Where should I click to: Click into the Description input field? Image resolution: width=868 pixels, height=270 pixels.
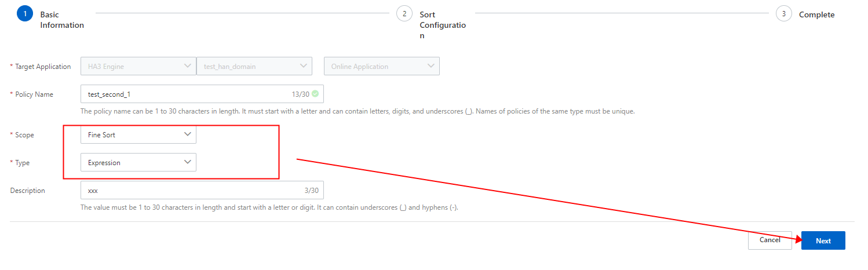coord(191,190)
